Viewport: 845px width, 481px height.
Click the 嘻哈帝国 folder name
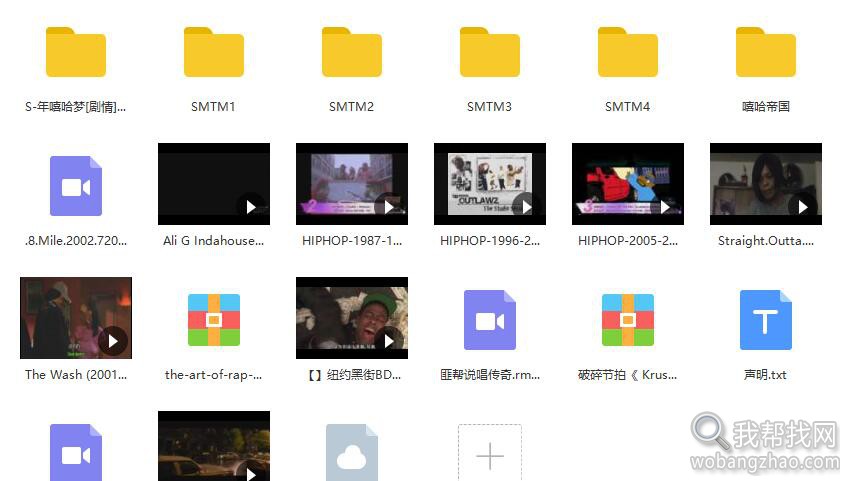[766, 107]
